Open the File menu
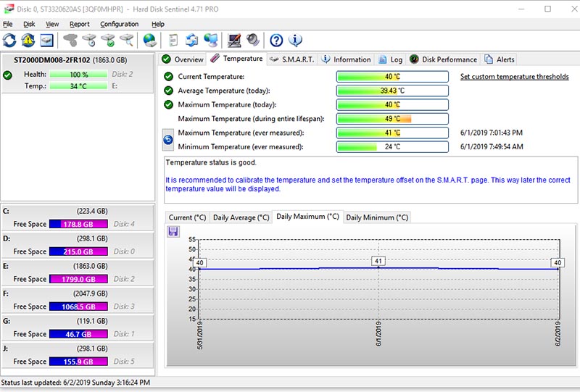This screenshot has width=580, height=392. [x=8, y=24]
